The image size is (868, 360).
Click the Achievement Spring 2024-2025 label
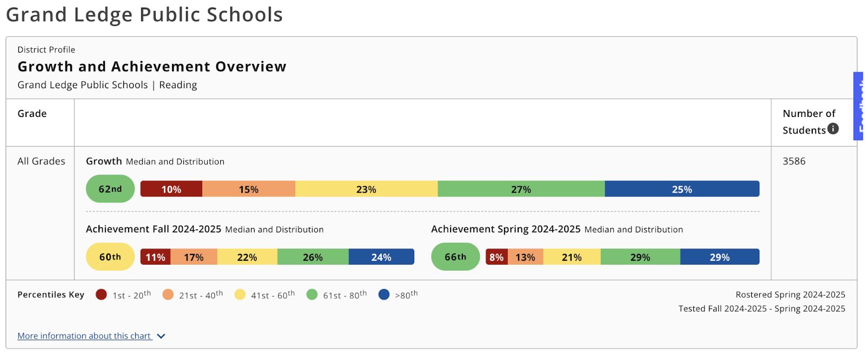tap(557, 230)
